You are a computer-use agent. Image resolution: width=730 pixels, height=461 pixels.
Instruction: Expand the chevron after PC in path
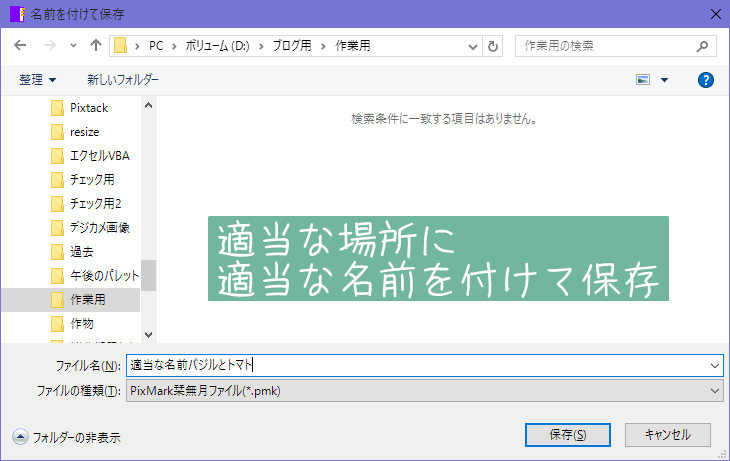[174, 46]
